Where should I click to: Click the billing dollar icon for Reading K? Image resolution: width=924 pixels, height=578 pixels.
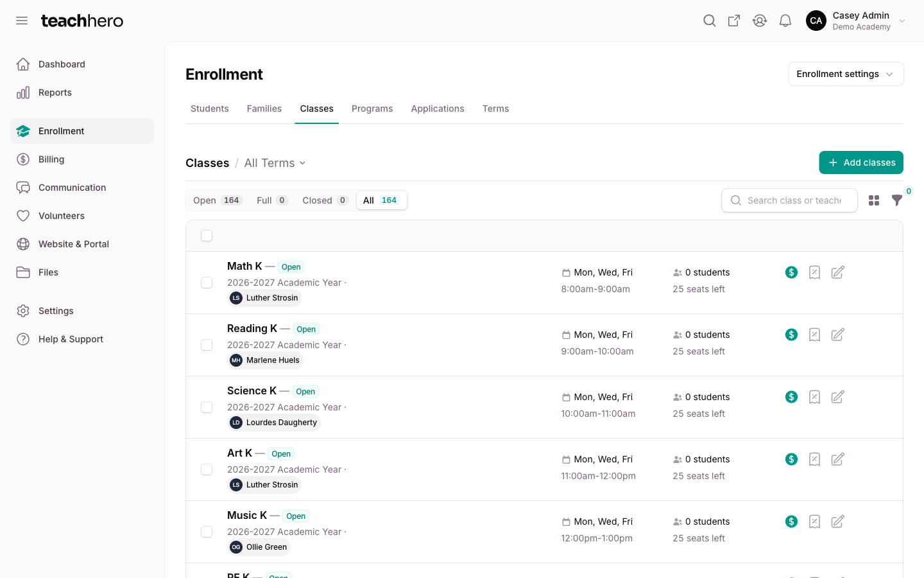(791, 335)
